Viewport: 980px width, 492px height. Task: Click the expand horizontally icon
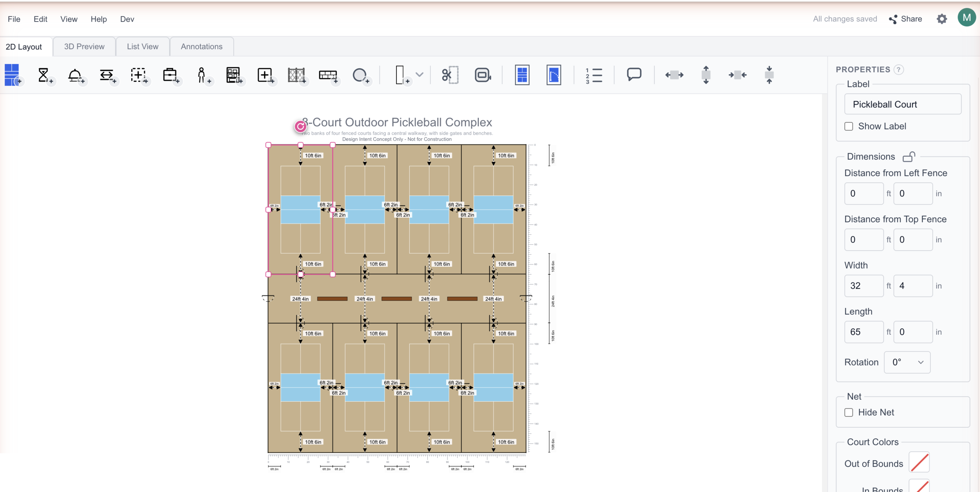(674, 75)
